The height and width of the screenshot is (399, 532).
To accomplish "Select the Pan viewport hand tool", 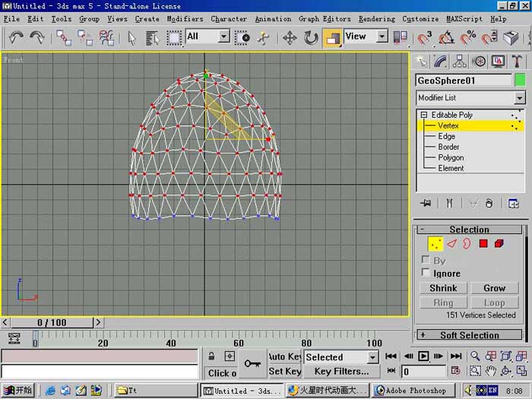I will (490, 371).
